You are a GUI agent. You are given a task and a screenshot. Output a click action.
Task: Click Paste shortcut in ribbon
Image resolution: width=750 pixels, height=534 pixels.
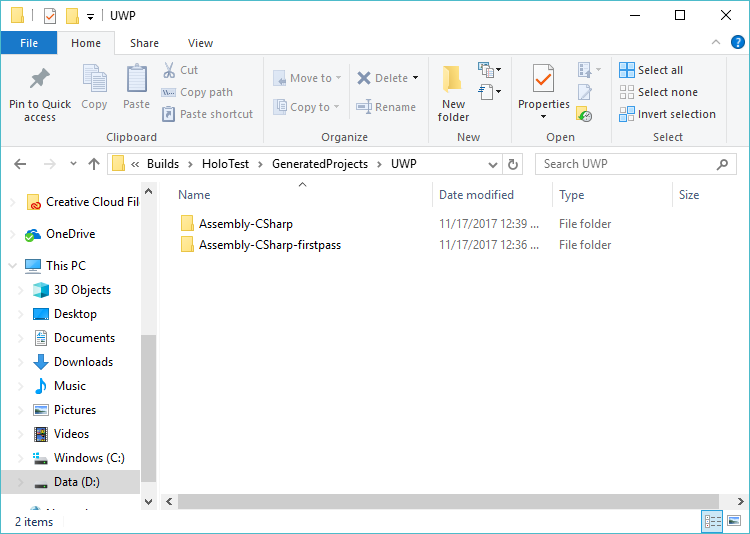point(208,114)
